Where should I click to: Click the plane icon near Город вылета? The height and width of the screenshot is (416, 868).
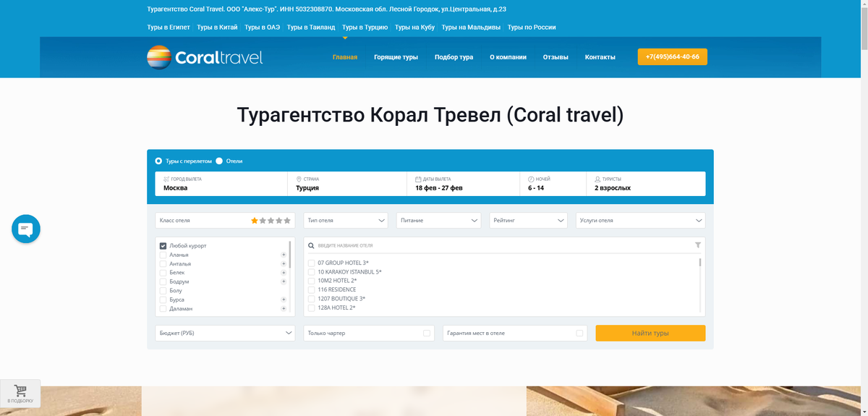point(166,179)
